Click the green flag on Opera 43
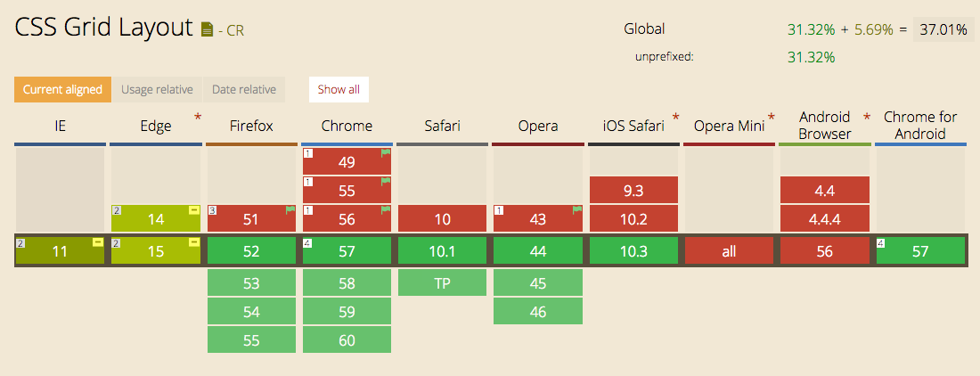 pos(576,211)
